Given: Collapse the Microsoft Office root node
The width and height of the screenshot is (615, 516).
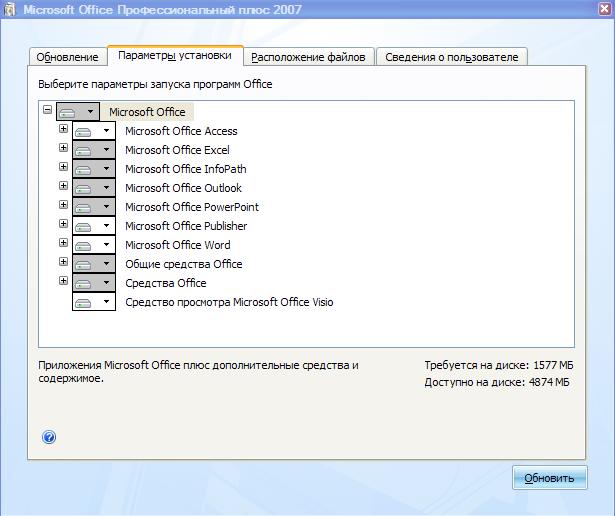Looking at the screenshot, I should pos(47,109).
